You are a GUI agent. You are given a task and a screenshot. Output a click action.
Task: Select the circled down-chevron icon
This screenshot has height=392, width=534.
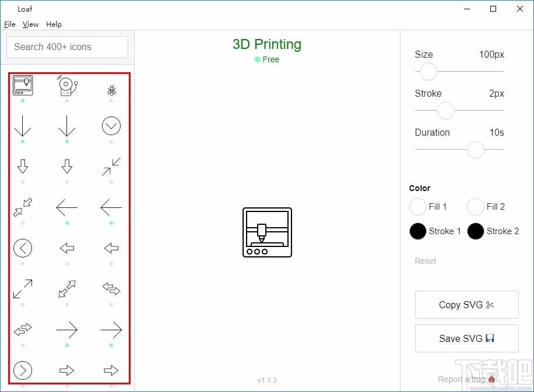111,126
